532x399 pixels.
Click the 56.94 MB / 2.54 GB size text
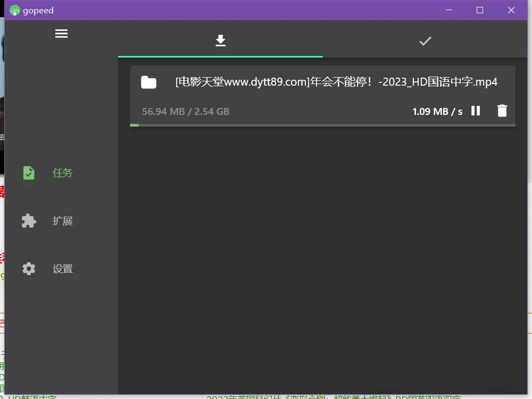click(x=186, y=112)
